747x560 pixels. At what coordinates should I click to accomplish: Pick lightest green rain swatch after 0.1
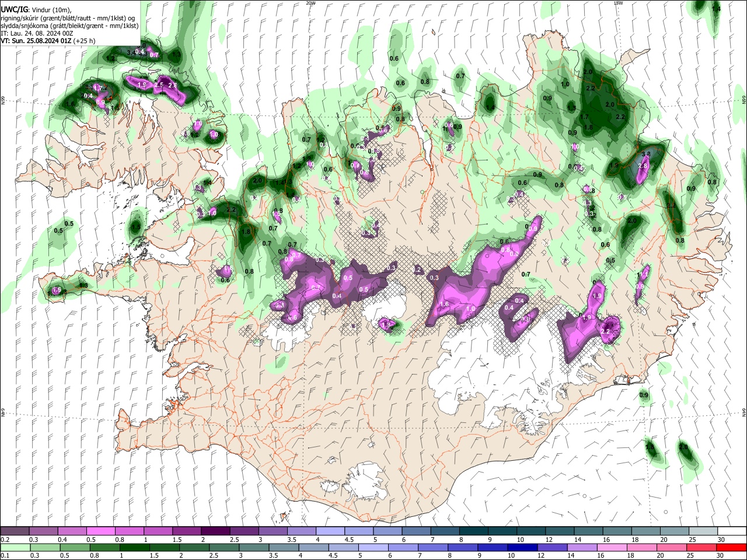click(15, 547)
